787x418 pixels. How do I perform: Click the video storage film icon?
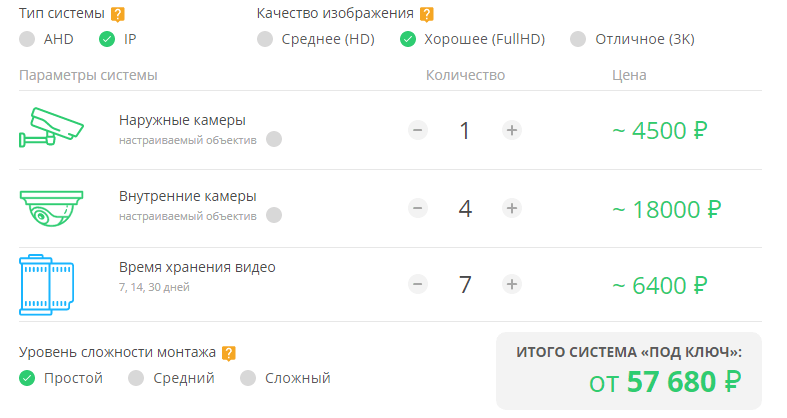pos(46,284)
